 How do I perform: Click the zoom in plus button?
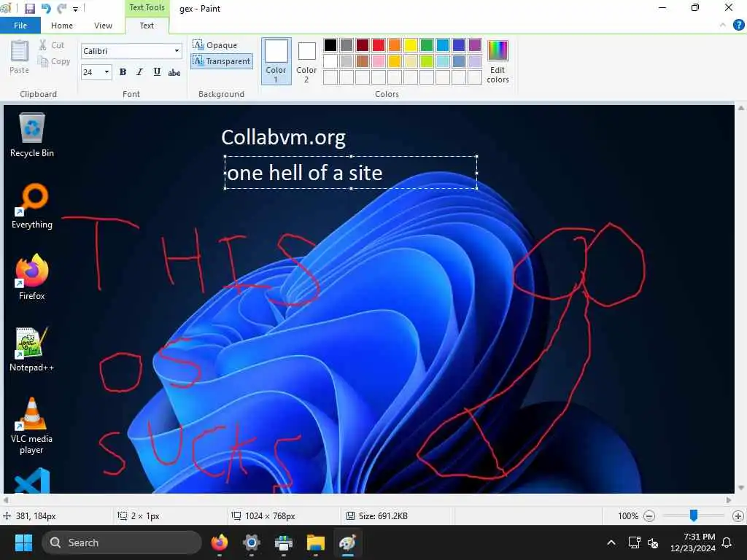pos(738,516)
